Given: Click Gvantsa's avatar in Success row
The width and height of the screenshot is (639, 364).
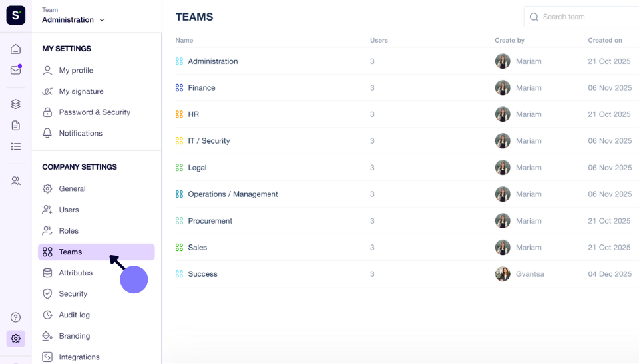Looking at the screenshot, I should coord(503,274).
